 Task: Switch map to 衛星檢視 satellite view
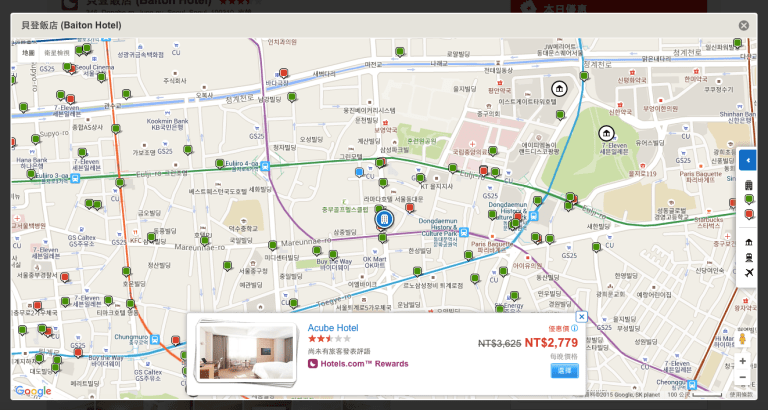pyautogui.click(x=57, y=53)
